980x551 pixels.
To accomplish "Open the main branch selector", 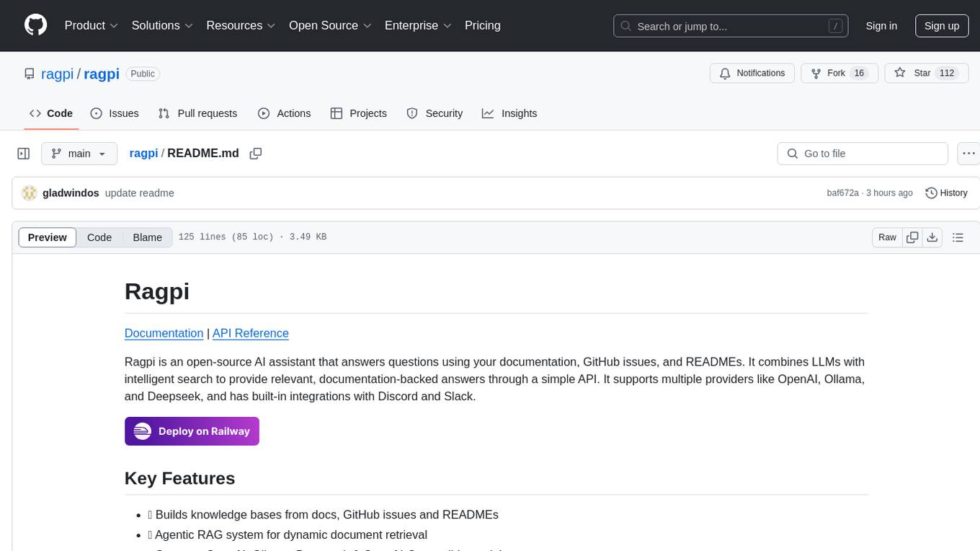I will pyautogui.click(x=79, y=154).
